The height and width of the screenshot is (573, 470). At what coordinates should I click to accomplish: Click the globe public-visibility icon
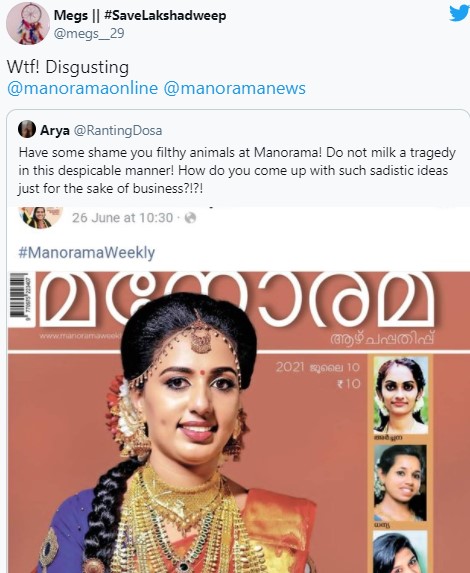click(x=190, y=218)
